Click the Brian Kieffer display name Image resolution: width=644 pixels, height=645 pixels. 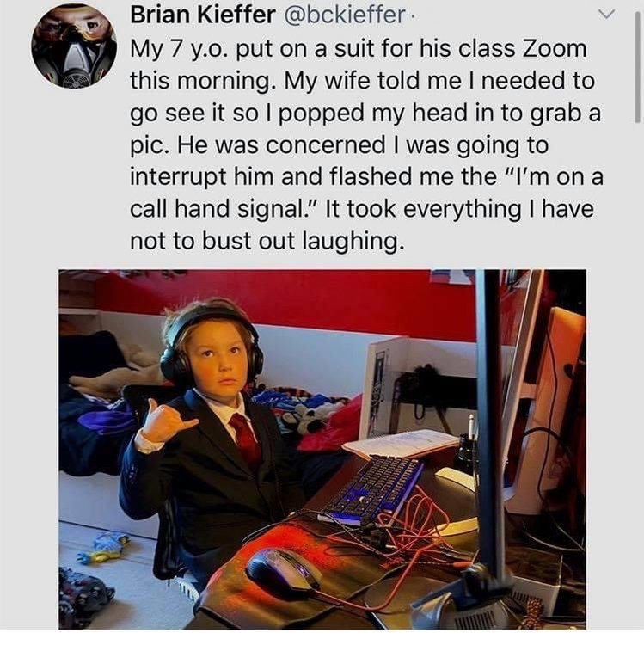203,15
